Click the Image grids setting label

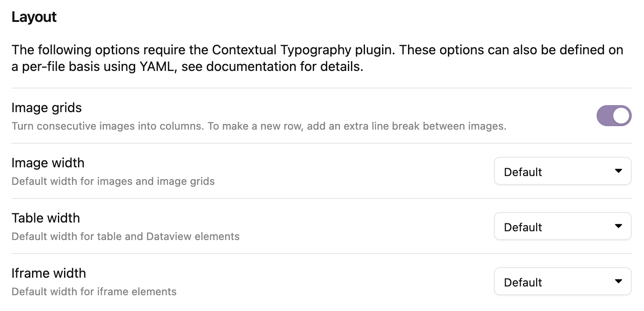tap(47, 108)
